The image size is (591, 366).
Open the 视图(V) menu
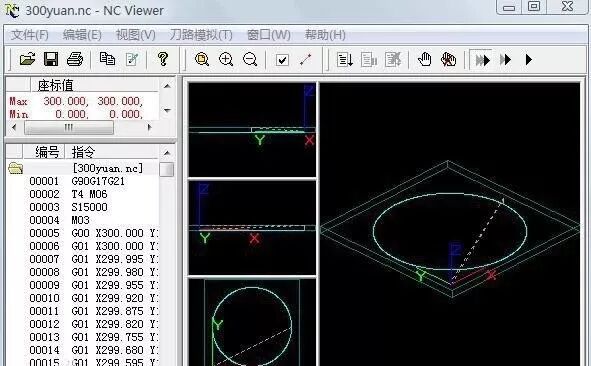(x=135, y=35)
